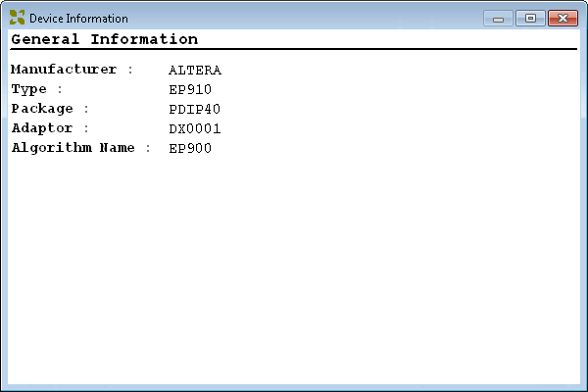Screen dimensions: 588x392
Task: Minimize the Device Information window
Action: pos(498,18)
